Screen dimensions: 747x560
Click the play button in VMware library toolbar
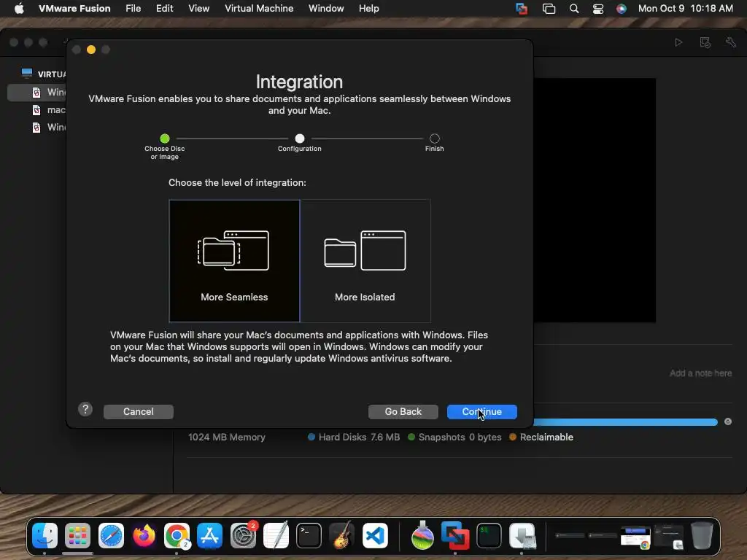pos(679,42)
